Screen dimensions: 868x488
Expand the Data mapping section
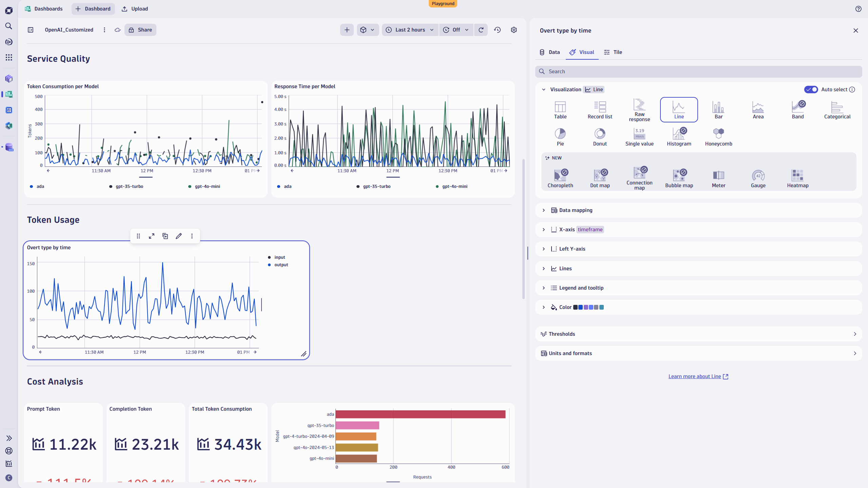[x=576, y=210]
